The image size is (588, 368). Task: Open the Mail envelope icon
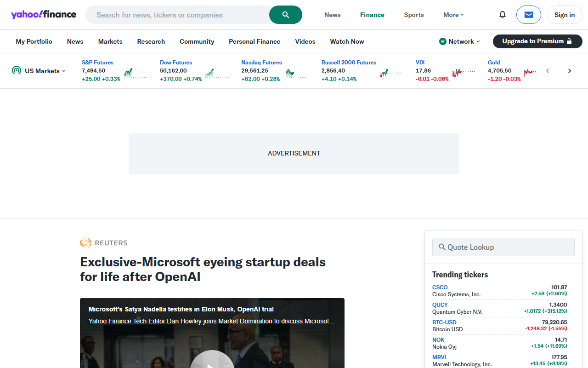[529, 15]
